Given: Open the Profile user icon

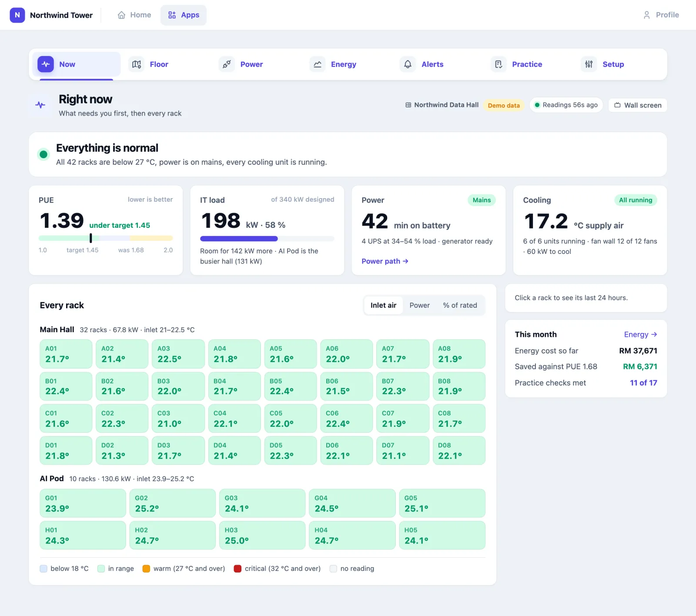Looking at the screenshot, I should (647, 15).
